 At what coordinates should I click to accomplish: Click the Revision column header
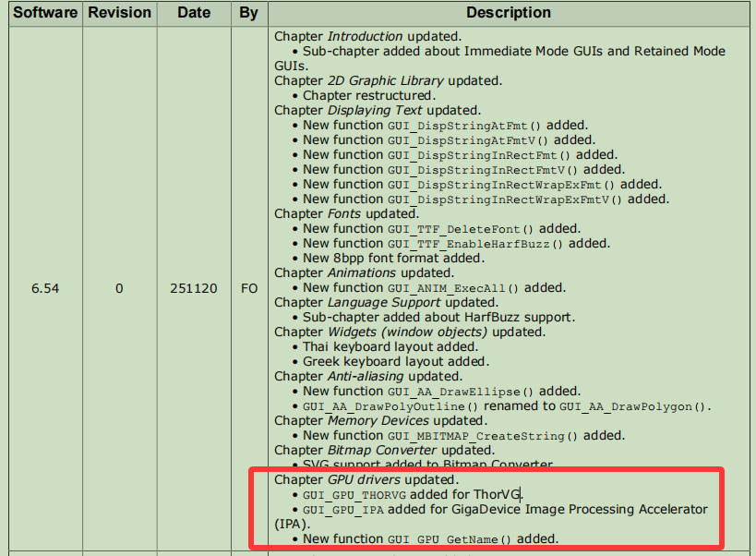(x=119, y=13)
